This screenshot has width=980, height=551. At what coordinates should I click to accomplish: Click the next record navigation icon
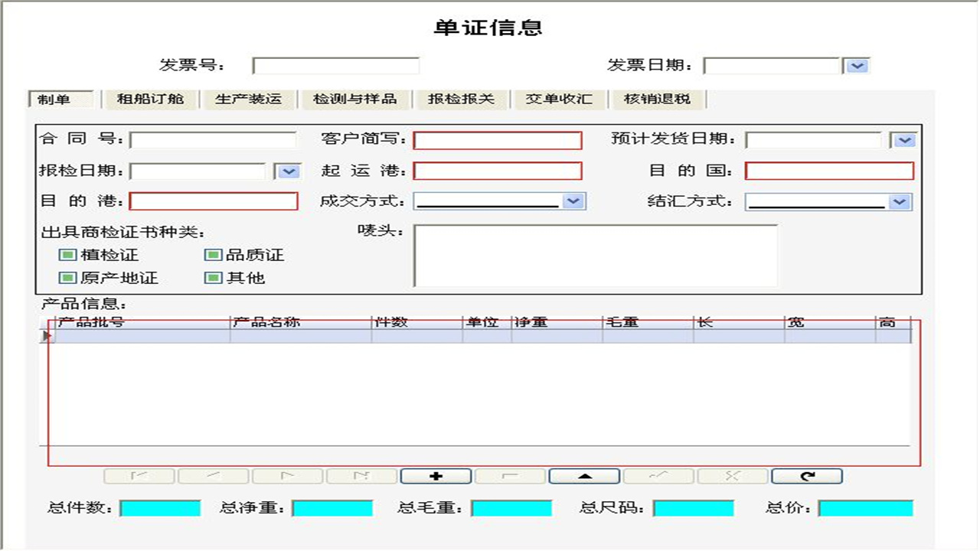(288, 475)
